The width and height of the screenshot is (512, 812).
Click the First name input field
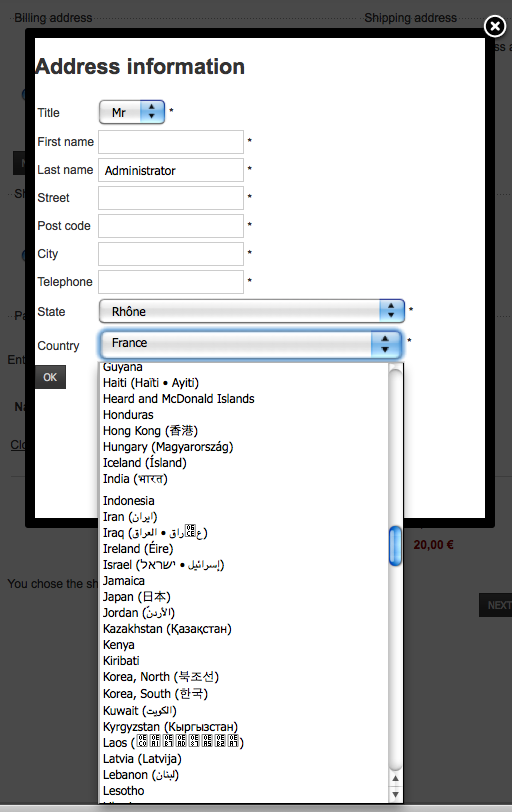pyautogui.click(x=171, y=142)
